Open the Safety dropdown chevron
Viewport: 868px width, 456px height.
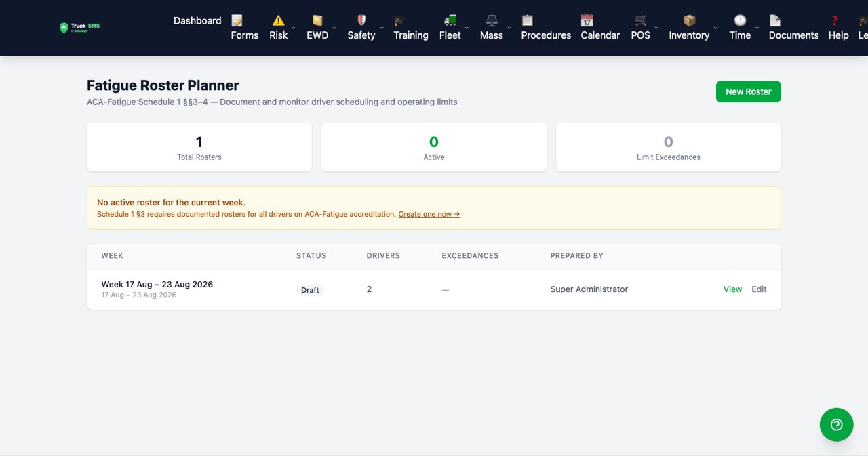tap(381, 28)
